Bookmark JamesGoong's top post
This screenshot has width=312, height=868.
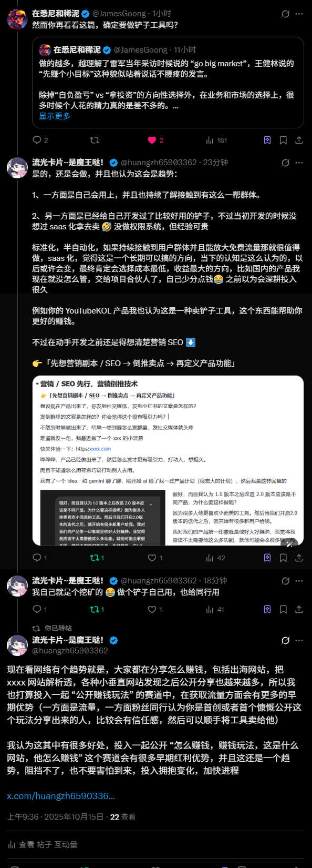283,140
